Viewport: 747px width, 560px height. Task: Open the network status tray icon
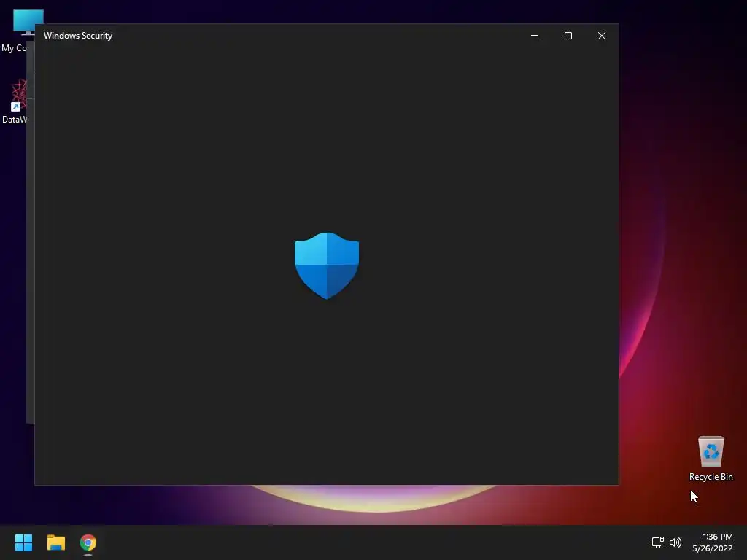pyautogui.click(x=657, y=542)
